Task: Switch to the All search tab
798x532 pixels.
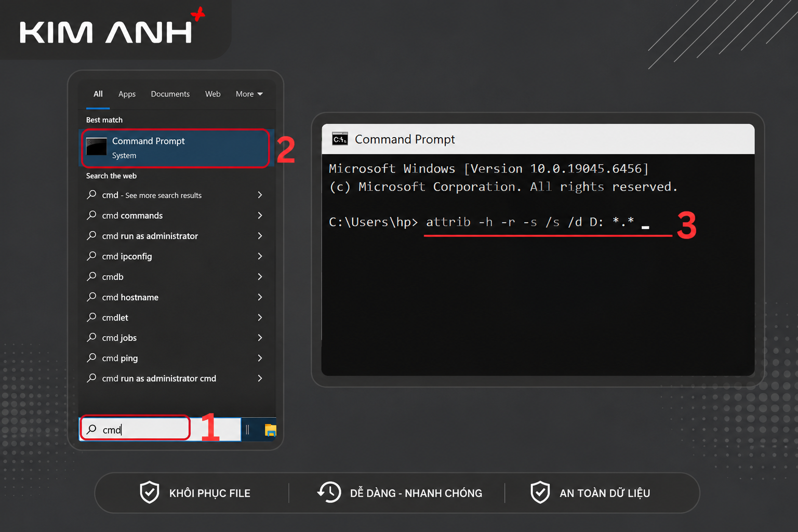Action: click(98, 94)
